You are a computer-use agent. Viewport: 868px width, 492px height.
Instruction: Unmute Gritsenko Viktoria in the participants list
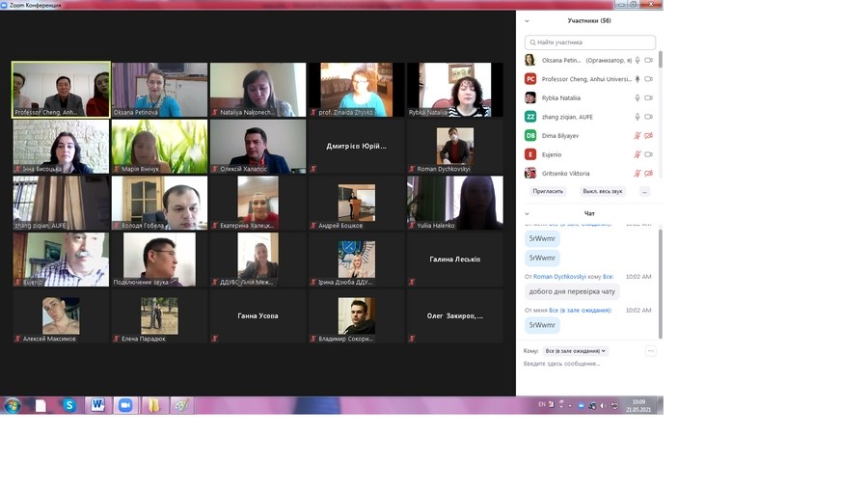(637, 174)
